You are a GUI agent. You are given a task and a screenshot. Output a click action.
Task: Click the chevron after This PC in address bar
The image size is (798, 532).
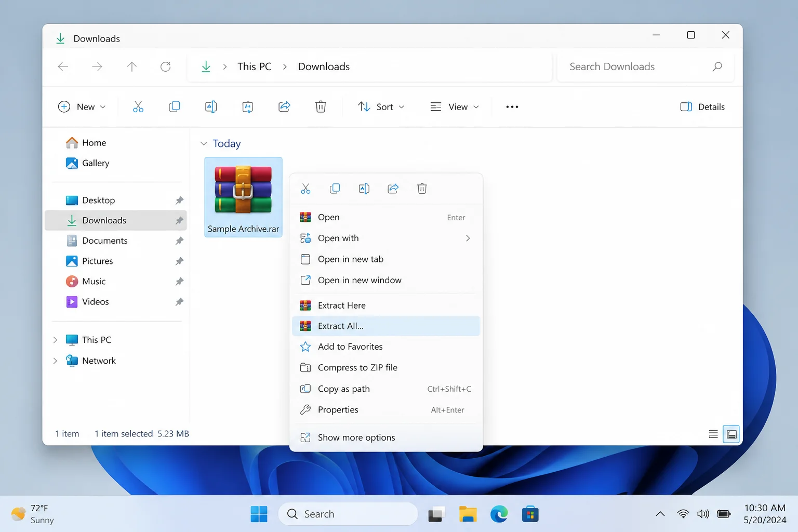click(x=285, y=66)
